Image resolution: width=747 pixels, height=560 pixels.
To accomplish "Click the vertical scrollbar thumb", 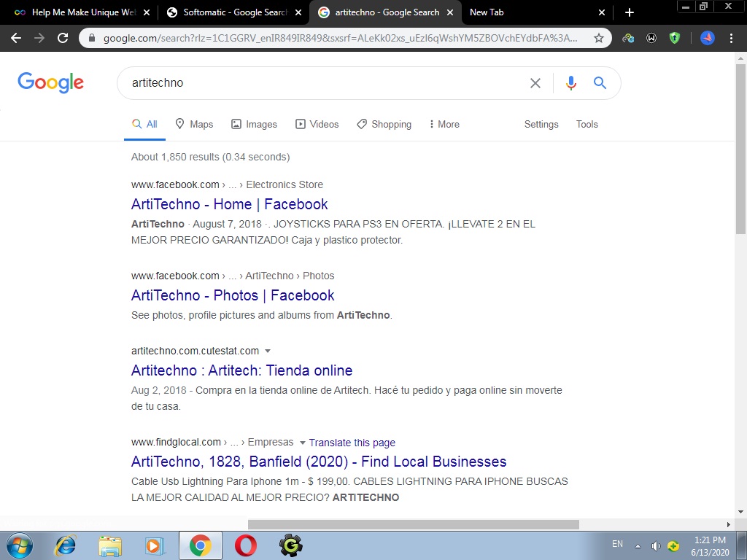I will (x=740, y=149).
